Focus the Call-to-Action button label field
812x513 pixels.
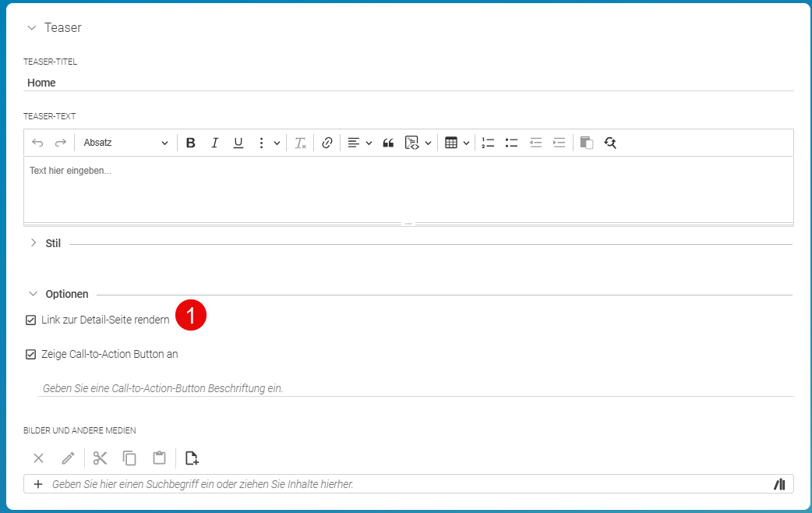(416, 388)
